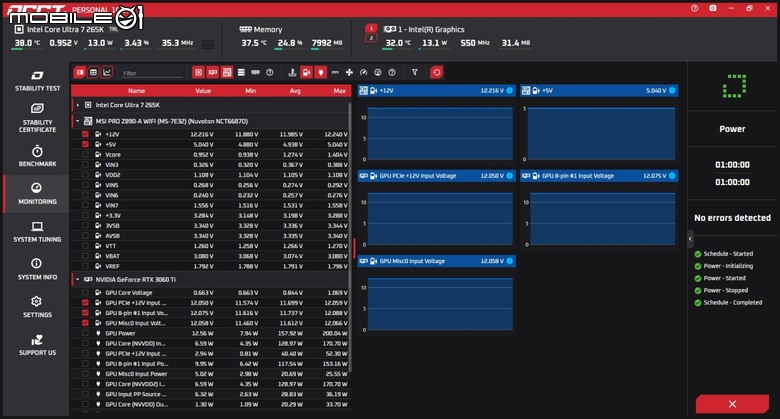Toggle the usage gauge filter
Image resolution: width=780 pixels, height=419 pixels.
(378, 73)
